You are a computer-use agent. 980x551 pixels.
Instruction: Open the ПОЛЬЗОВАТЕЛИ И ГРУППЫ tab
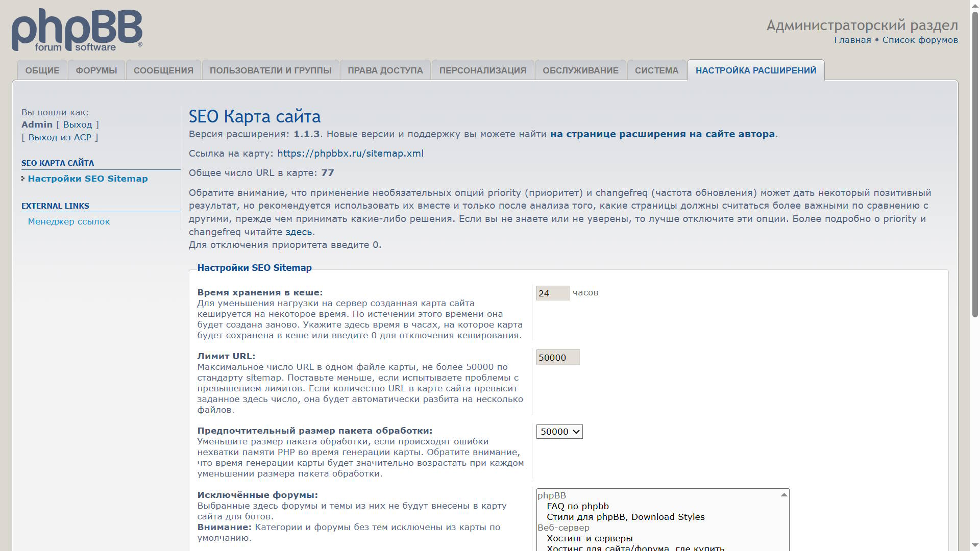coord(271,70)
